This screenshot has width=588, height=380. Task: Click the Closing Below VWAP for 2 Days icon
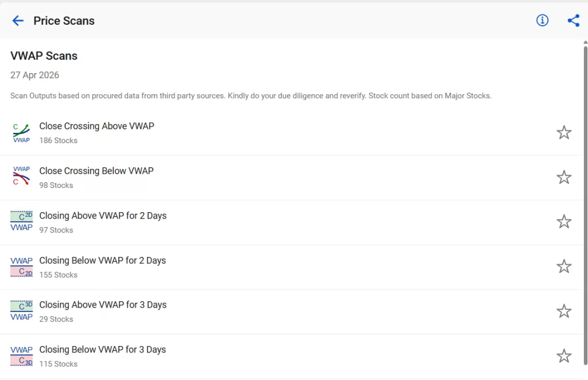[21, 266]
